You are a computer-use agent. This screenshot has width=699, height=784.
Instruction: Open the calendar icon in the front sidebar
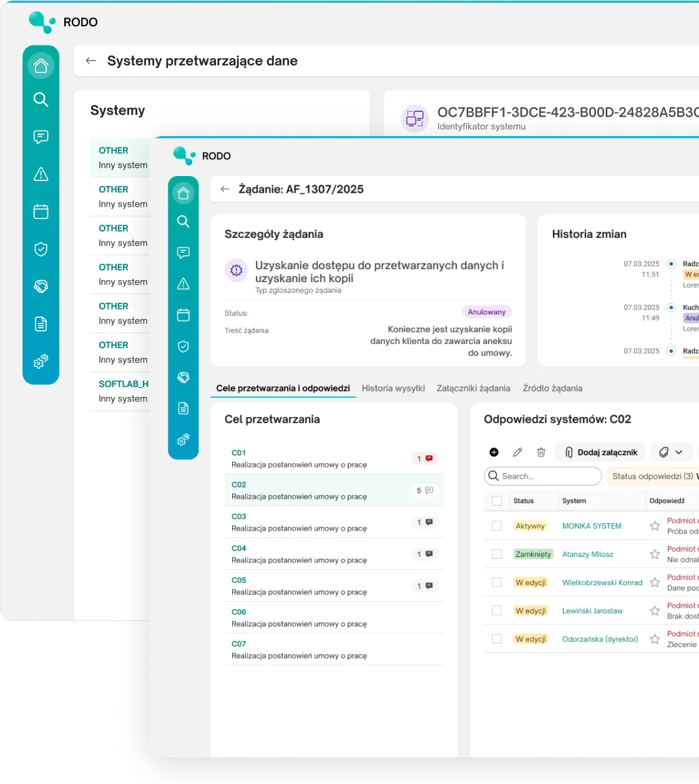click(183, 315)
